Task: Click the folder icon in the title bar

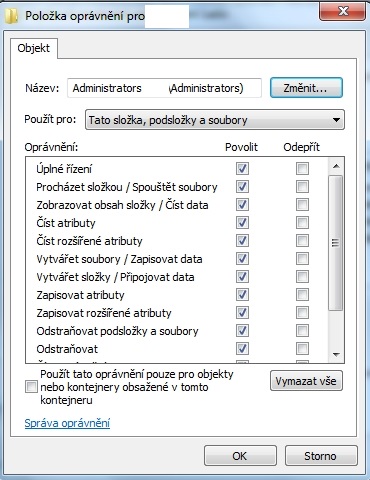Action: coord(11,16)
